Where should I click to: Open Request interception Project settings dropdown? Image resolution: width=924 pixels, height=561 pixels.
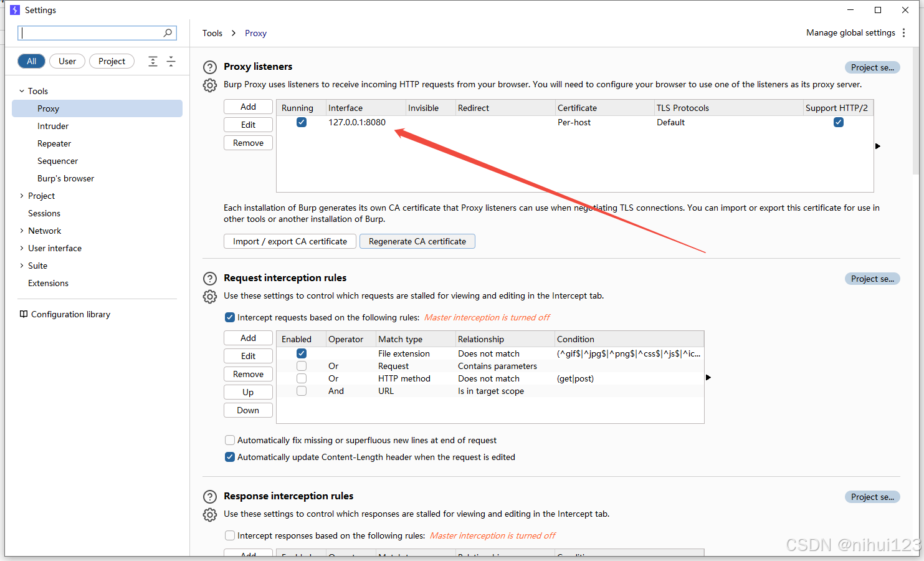coord(872,279)
